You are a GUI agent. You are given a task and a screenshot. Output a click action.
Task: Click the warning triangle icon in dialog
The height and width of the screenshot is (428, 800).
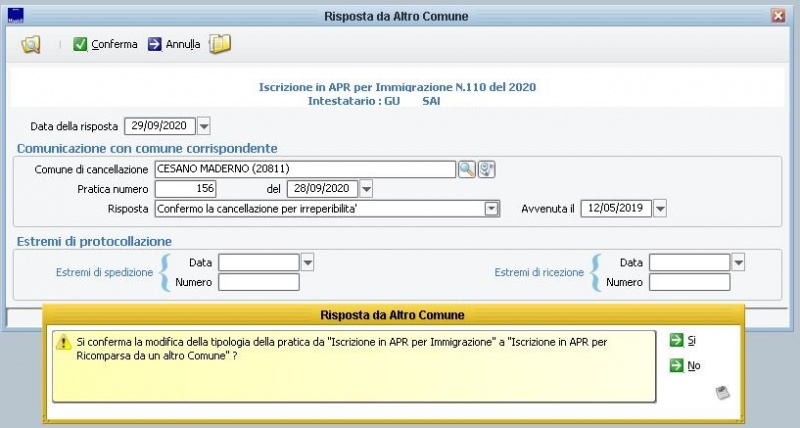click(x=63, y=342)
